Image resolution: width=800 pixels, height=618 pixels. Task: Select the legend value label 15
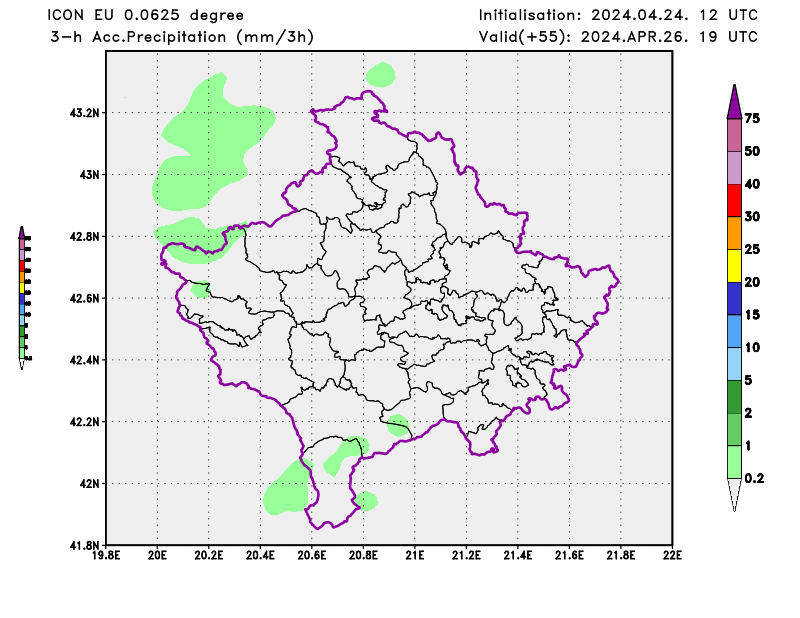(752, 314)
